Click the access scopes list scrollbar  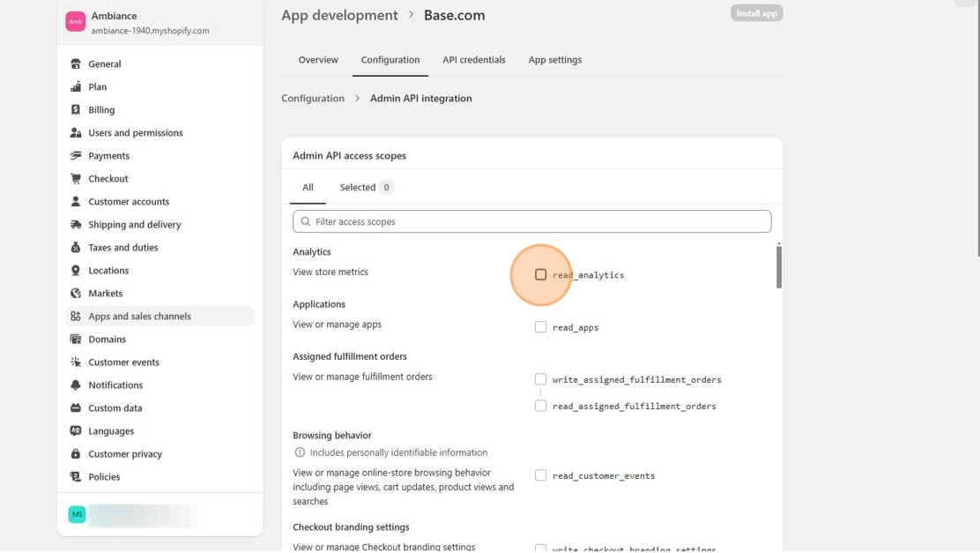(778, 266)
